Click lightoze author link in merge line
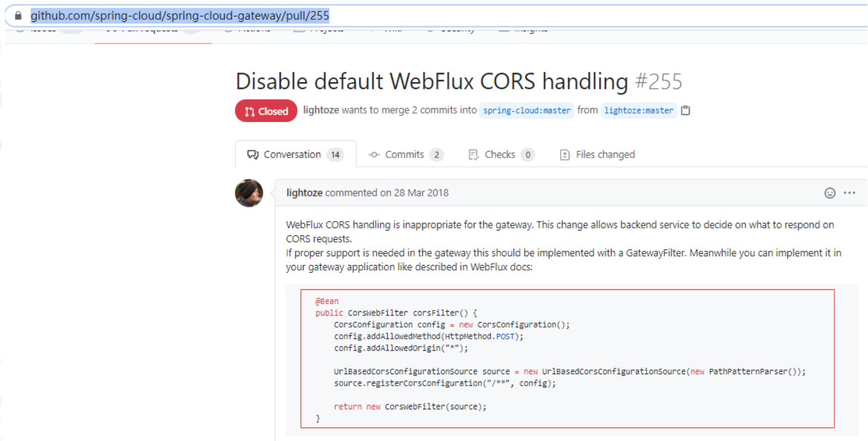The image size is (868, 441). coord(321,110)
